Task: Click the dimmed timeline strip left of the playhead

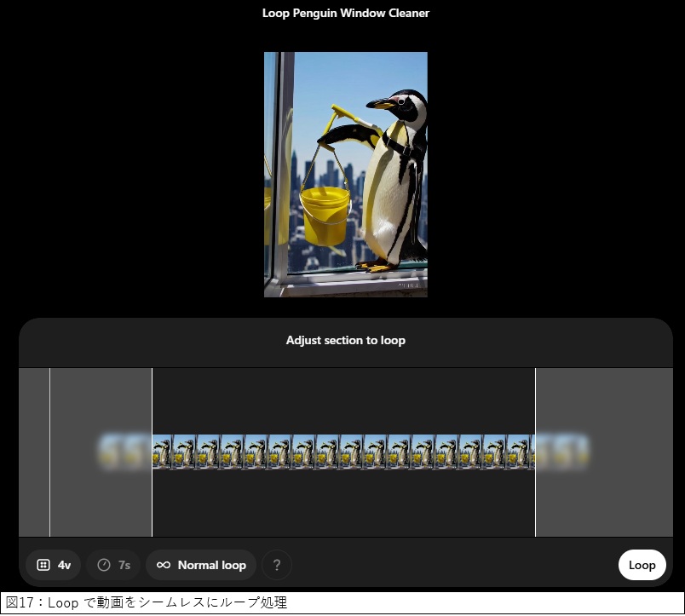Action: click(x=33, y=452)
